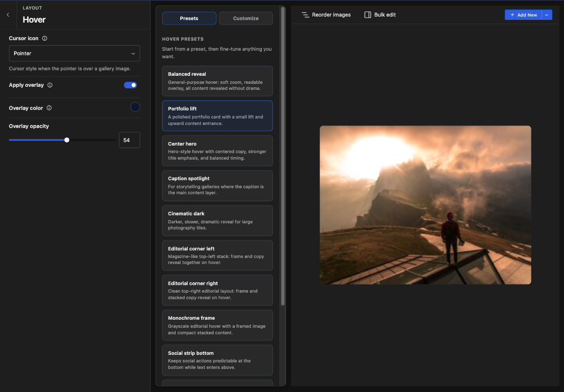Screen dimensions: 564x392
Task: Go back using the left chevron arrow
Action: (x=8, y=15)
